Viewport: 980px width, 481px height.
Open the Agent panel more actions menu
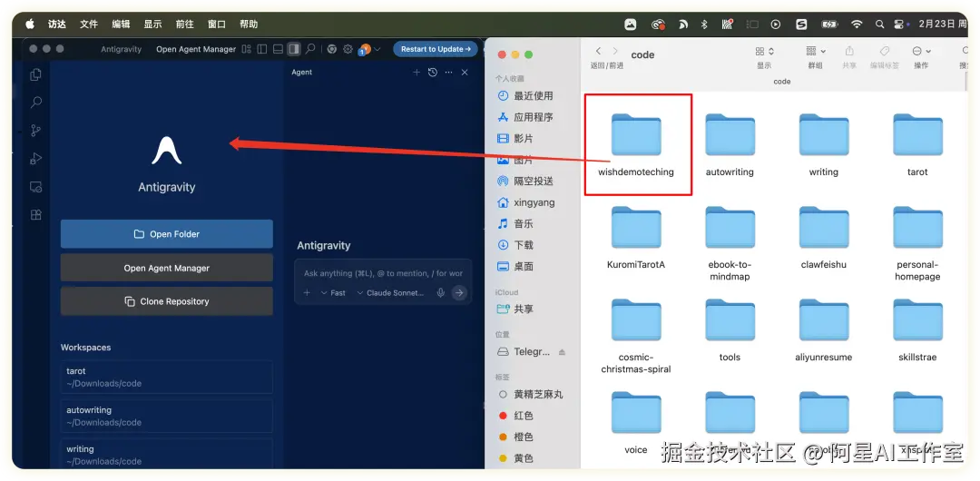[x=448, y=73]
